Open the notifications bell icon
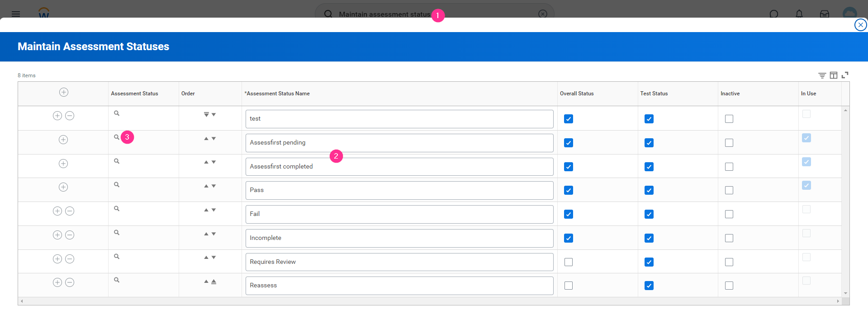Viewport: 868px width, 333px height. pyautogui.click(x=799, y=14)
